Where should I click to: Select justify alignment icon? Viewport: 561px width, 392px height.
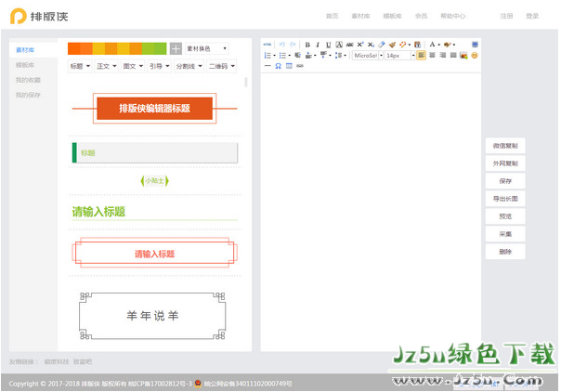pyautogui.click(x=453, y=55)
